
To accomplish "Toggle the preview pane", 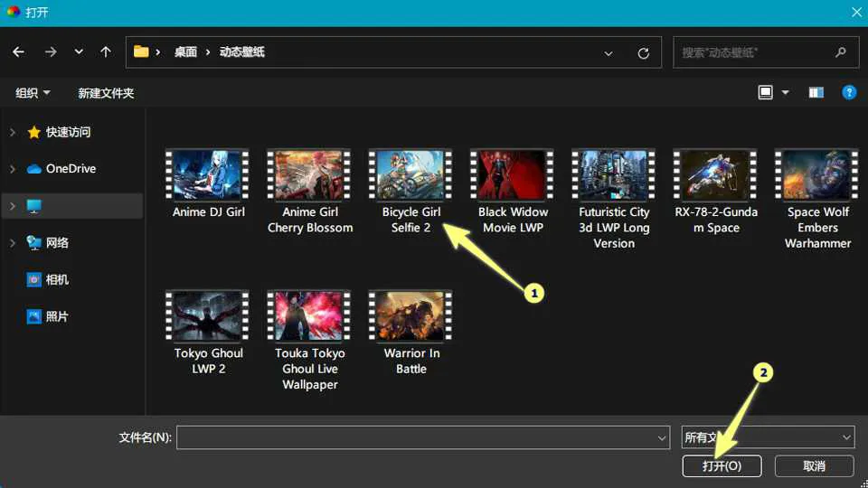I will tap(816, 93).
